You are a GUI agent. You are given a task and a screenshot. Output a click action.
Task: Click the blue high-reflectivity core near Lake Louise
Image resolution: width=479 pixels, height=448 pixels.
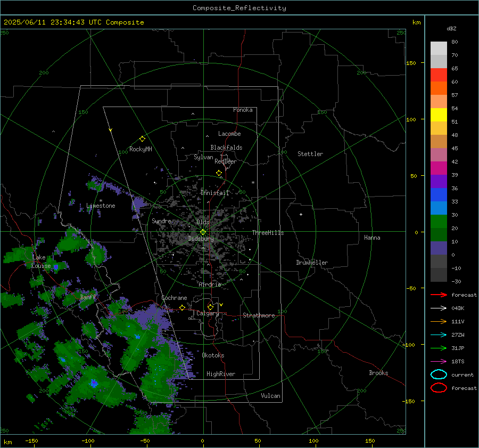coord(56,267)
